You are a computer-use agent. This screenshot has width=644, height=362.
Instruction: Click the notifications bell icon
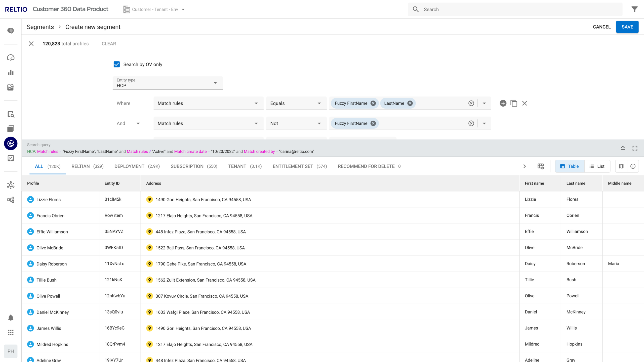pos(11,318)
